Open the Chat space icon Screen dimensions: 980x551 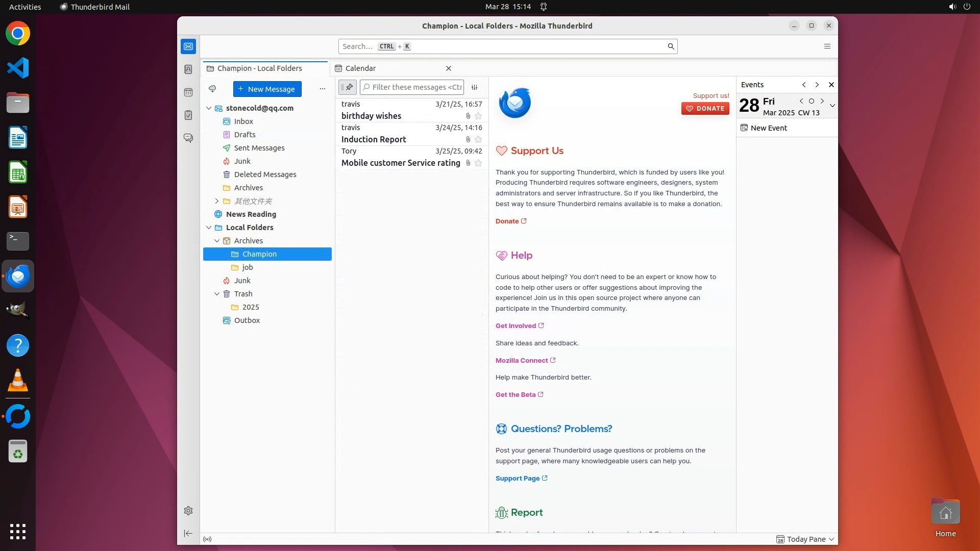pos(188,138)
